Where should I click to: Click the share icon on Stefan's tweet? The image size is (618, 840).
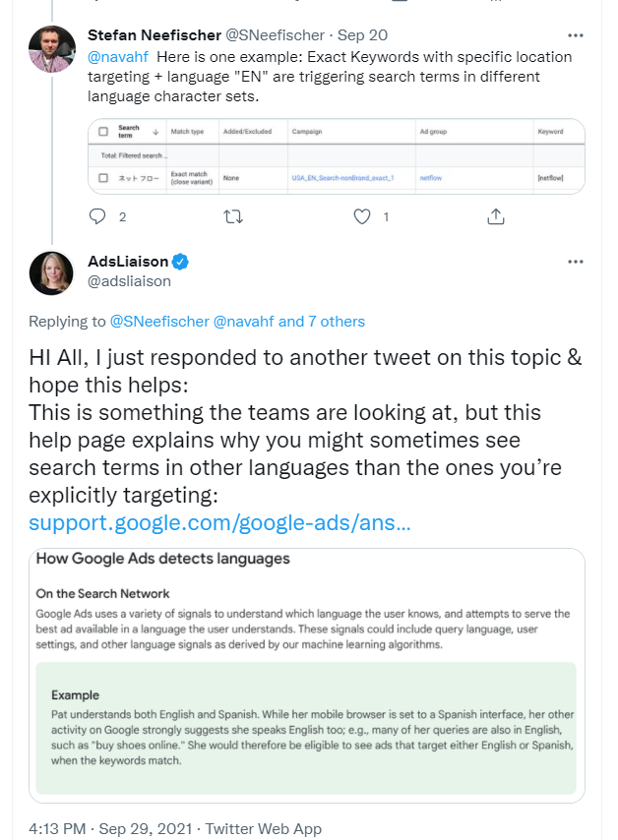pyautogui.click(x=497, y=215)
